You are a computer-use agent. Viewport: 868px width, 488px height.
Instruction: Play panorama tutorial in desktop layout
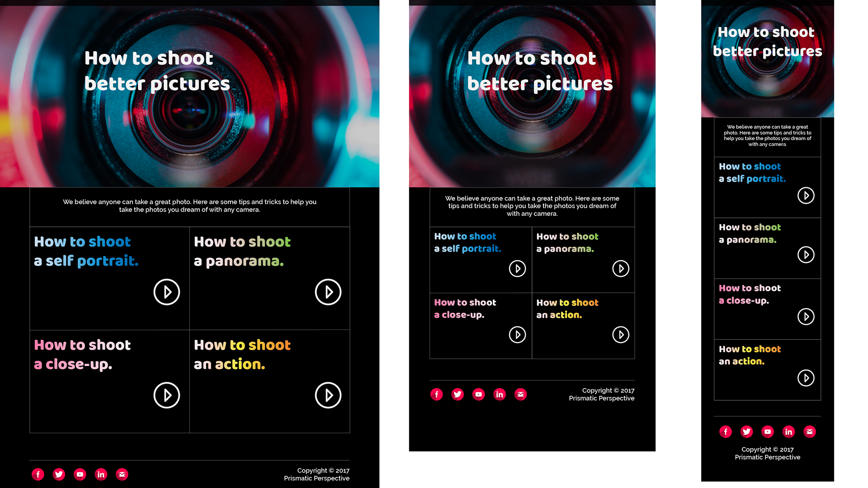[328, 292]
